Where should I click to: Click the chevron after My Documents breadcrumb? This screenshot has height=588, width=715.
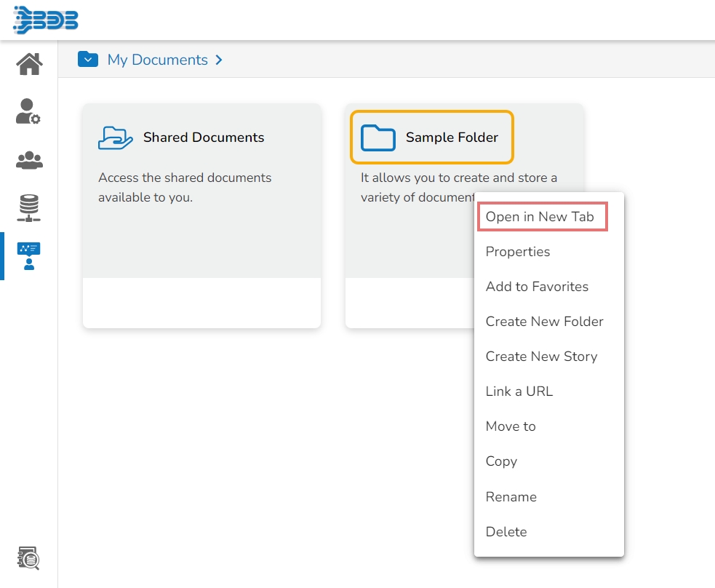coord(219,60)
